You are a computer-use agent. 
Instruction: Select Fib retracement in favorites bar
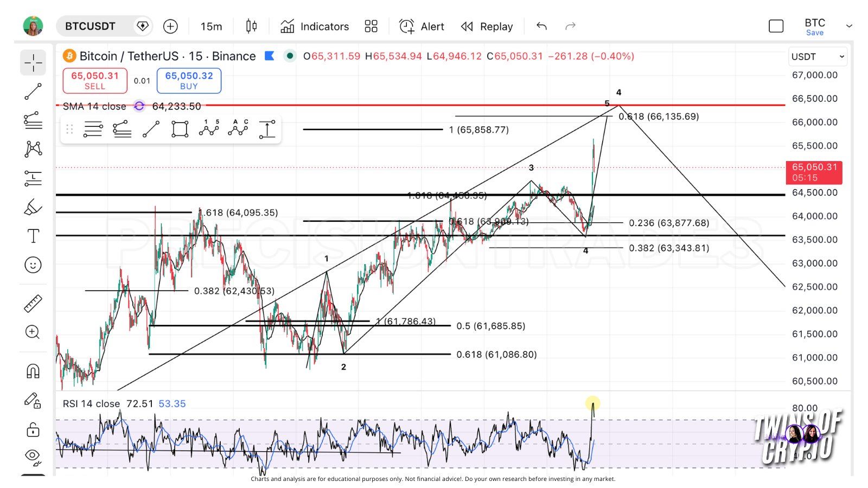coord(122,129)
